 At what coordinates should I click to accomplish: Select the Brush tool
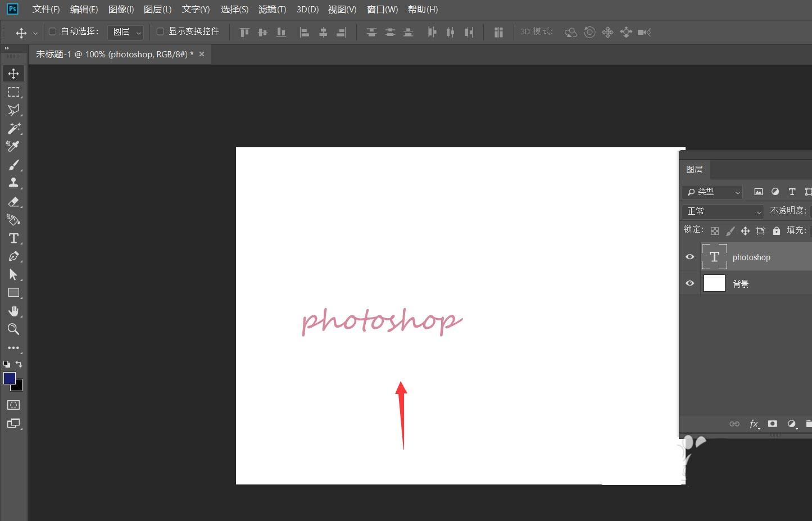pos(13,165)
